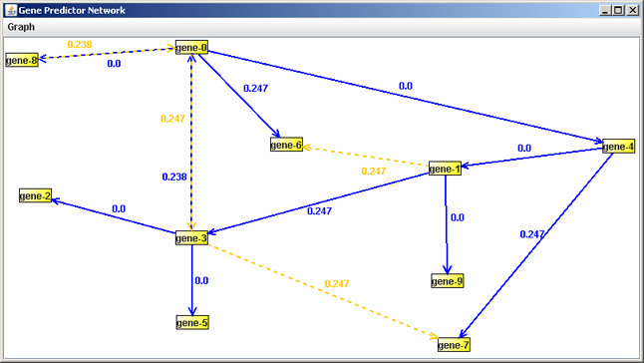Click the gene-6 node box
This screenshot has width=644, height=363.
286,145
